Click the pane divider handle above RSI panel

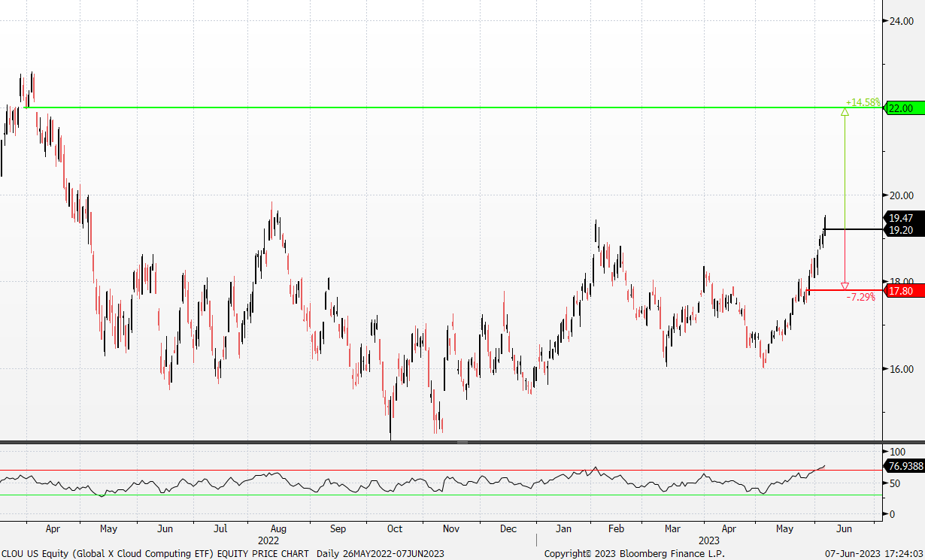point(462,443)
